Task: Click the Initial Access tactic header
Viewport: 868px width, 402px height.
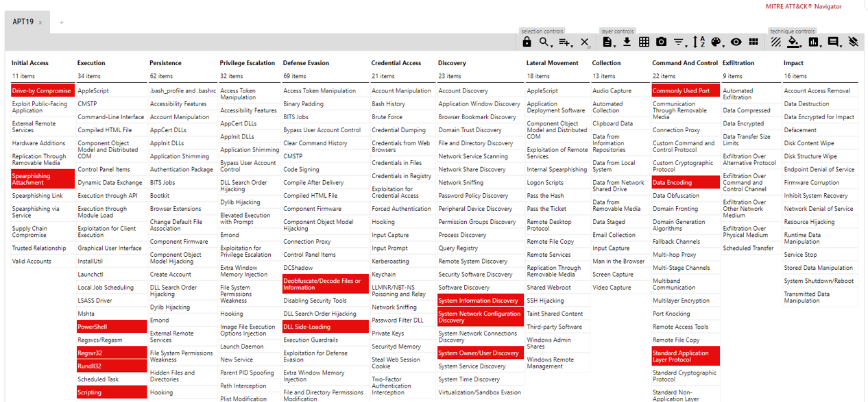Action: (30, 63)
